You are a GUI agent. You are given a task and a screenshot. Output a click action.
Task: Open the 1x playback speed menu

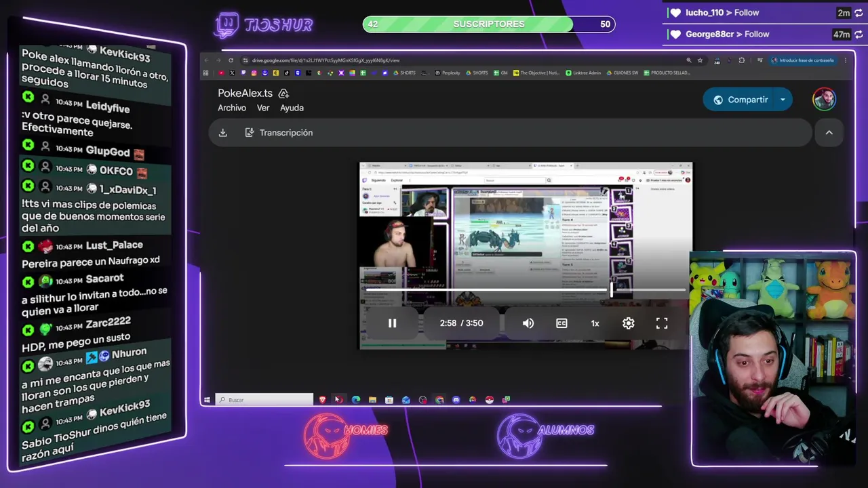[595, 323]
